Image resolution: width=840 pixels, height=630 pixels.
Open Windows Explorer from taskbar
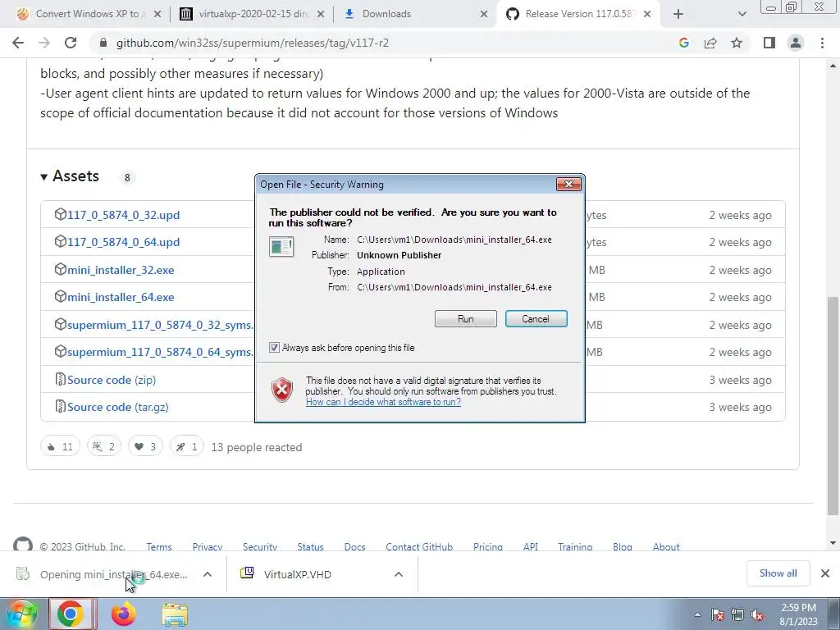pyautogui.click(x=176, y=615)
